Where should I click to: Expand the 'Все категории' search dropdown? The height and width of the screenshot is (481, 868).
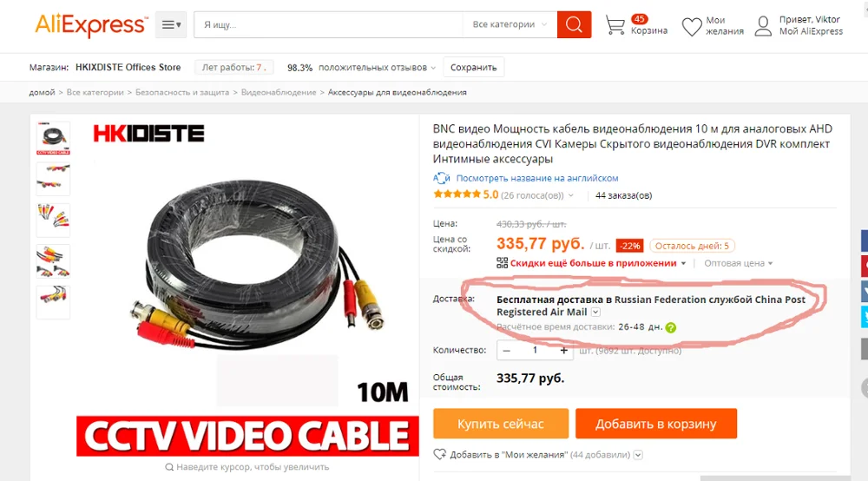(510, 25)
